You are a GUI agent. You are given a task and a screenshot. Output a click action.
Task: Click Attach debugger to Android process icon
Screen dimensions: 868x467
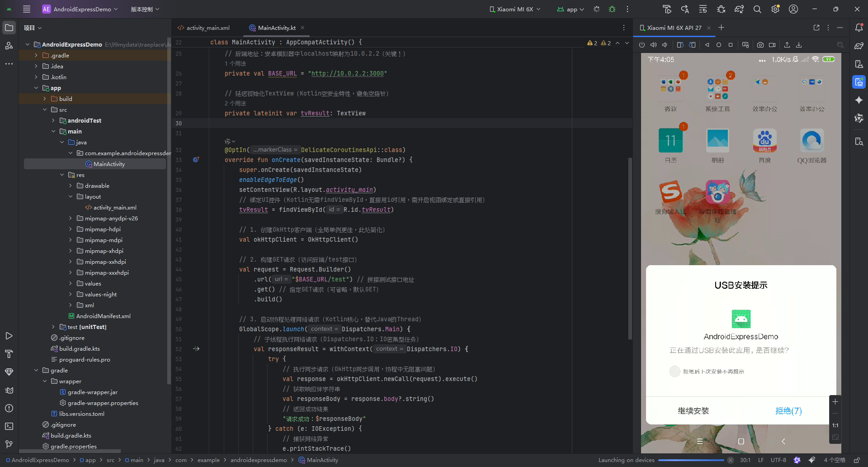tap(721, 9)
